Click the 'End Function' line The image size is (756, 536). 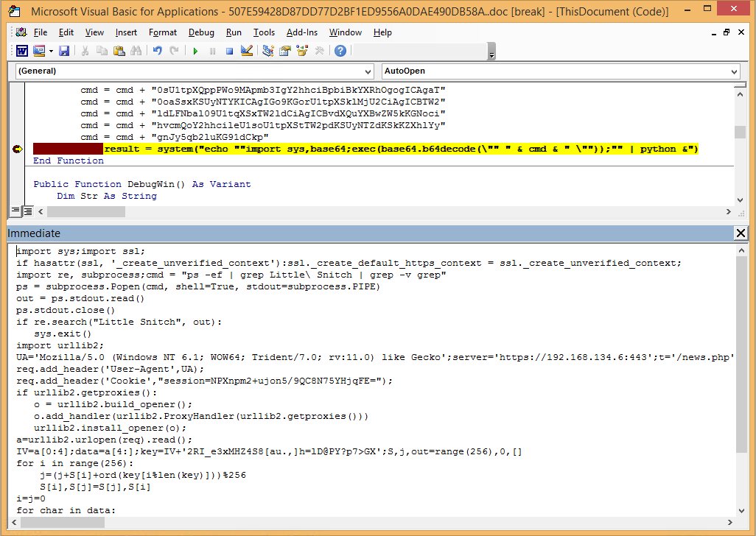69,161
